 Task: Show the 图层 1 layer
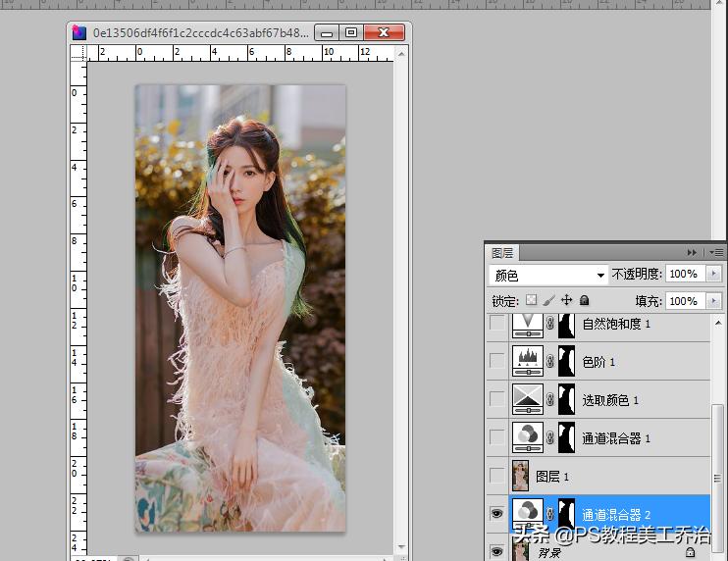[x=498, y=477]
